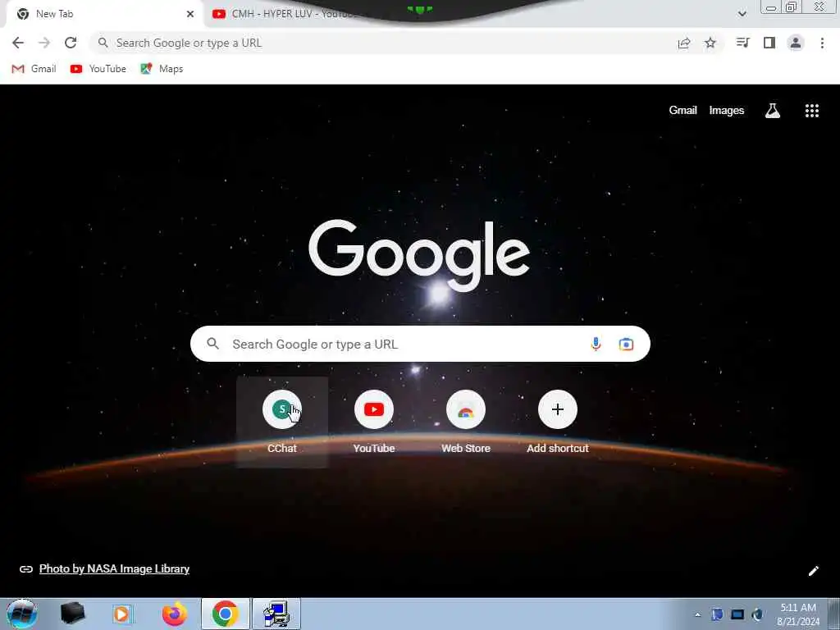Launch the media player from the taskbar

122,614
